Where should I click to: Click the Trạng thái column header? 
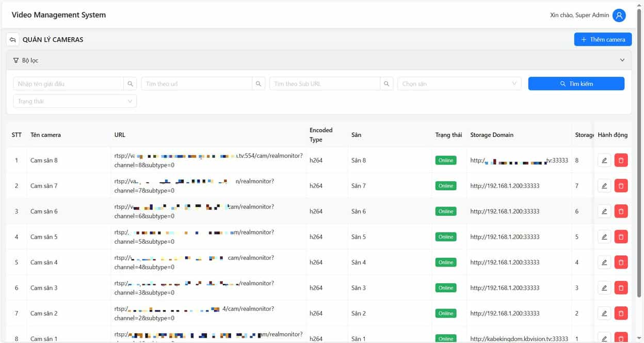(448, 135)
